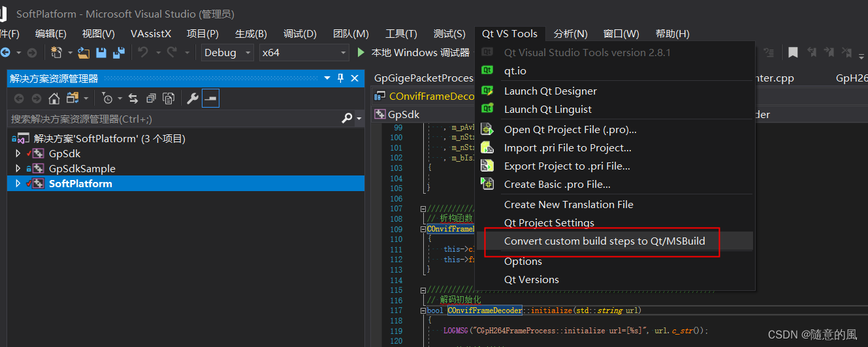Open the 分析(N) menu
Image resolution: width=868 pixels, height=347 pixels.
[x=570, y=34]
